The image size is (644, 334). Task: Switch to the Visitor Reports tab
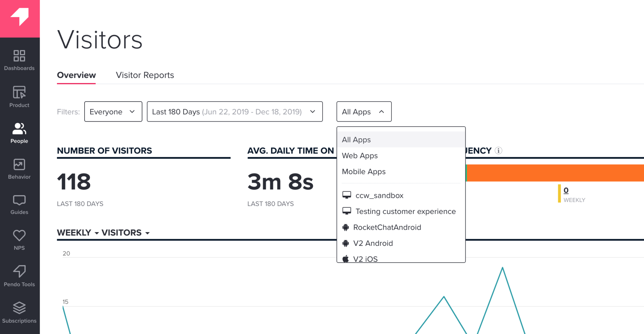click(x=145, y=75)
